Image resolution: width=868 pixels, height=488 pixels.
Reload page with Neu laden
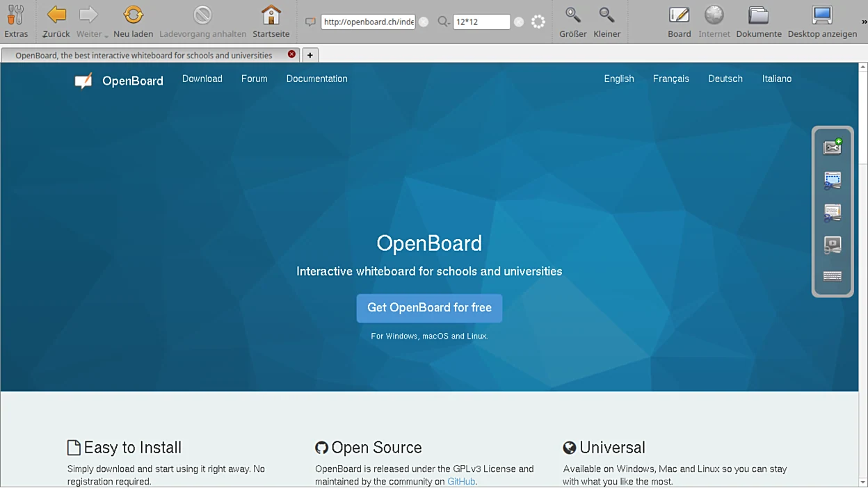[133, 21]
